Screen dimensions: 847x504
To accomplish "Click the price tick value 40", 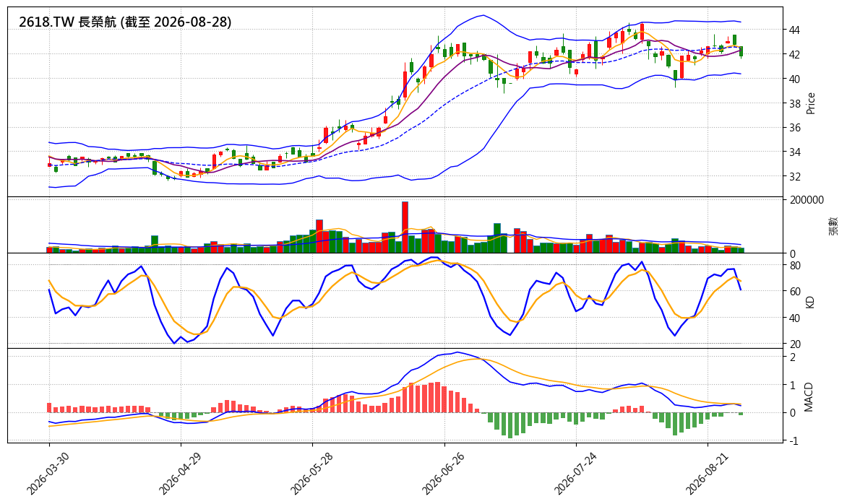I will [794, 79].
